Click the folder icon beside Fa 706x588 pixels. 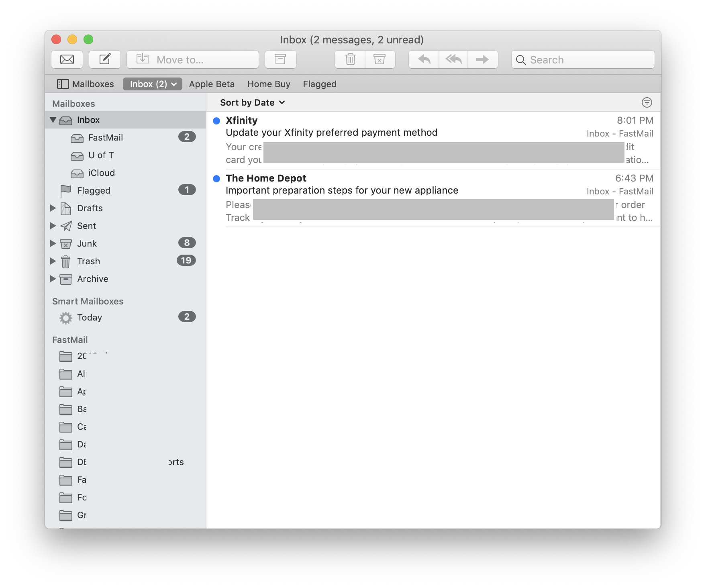point(66,480)
